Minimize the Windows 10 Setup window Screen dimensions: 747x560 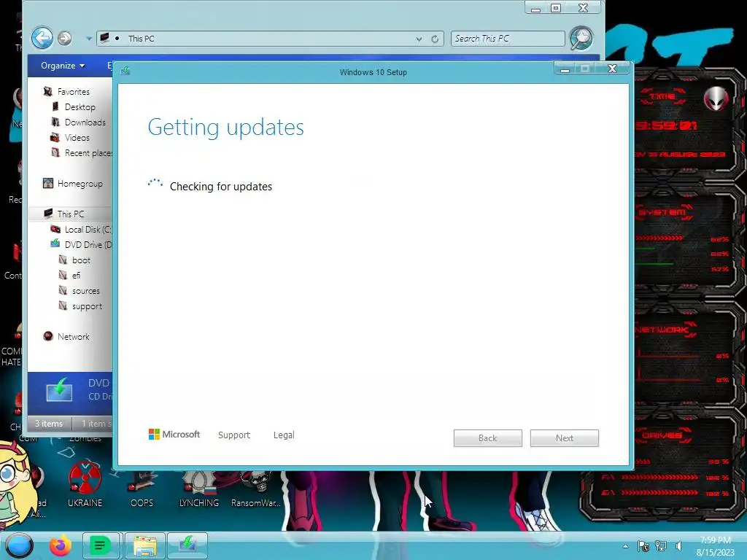pyautogui.click(x=565, y=69)
